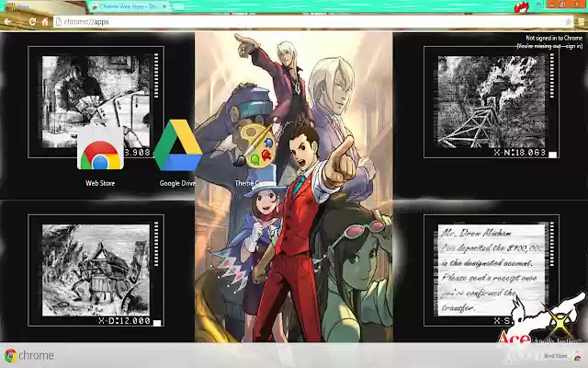Close the Chrome Web Store tab
588x368 pixels.
point(164,6)
